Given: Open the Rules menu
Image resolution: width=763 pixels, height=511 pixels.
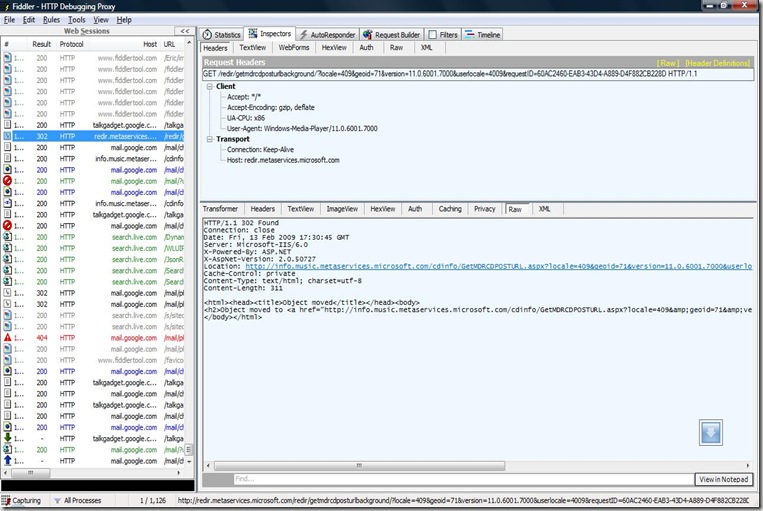Looking at the screenshot, I should coord(51,20).
